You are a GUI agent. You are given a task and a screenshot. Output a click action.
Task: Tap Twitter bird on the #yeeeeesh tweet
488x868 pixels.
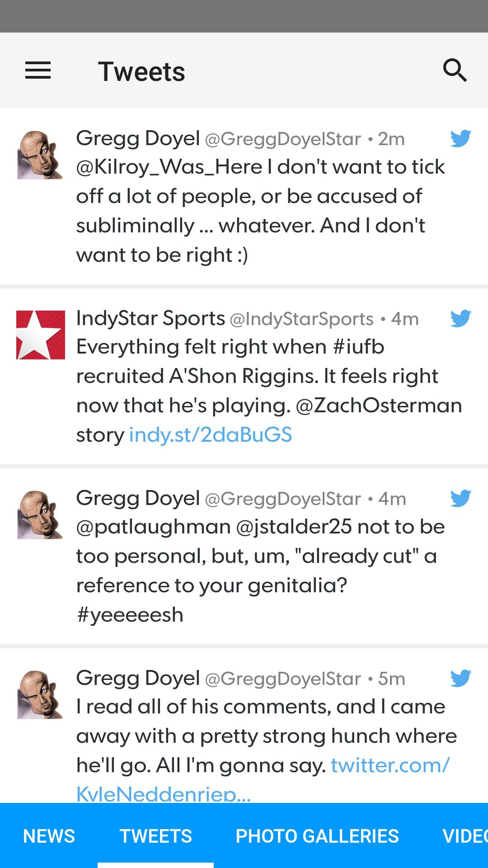pos(460,498)
